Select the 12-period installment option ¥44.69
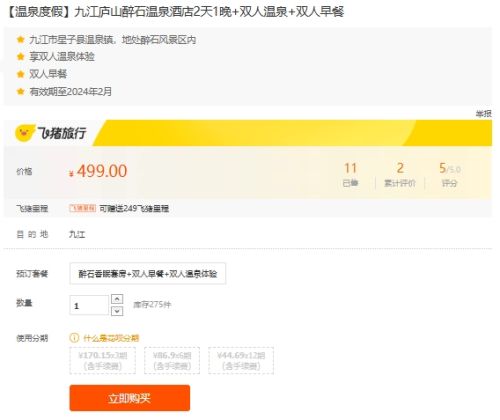 coord(241,361)
